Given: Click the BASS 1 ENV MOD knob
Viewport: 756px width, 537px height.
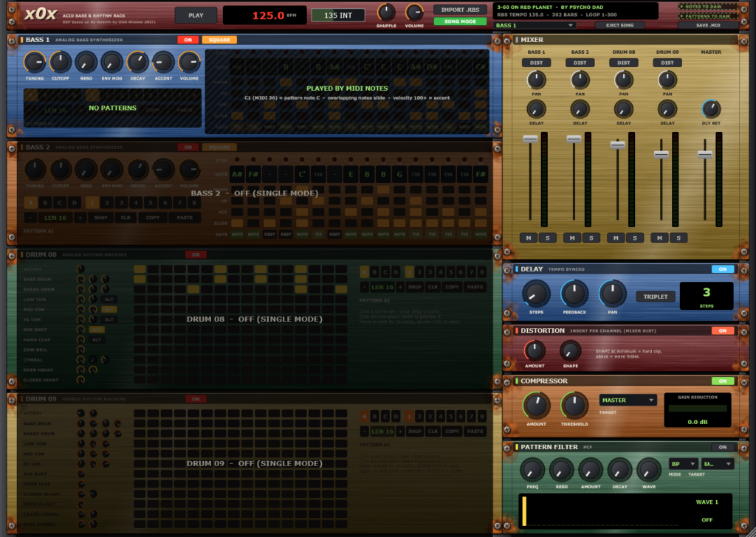Looking at the screenshot, I should [111, 62].
